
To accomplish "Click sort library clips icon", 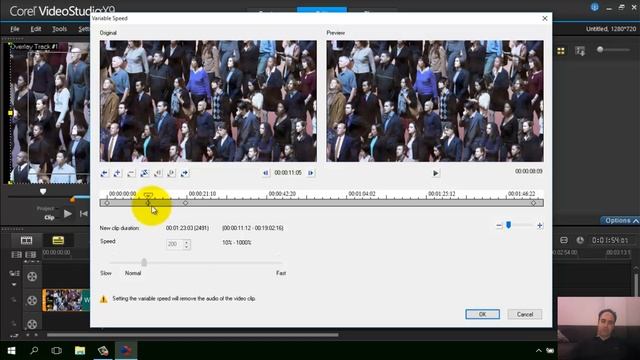I will click(580, 51).
